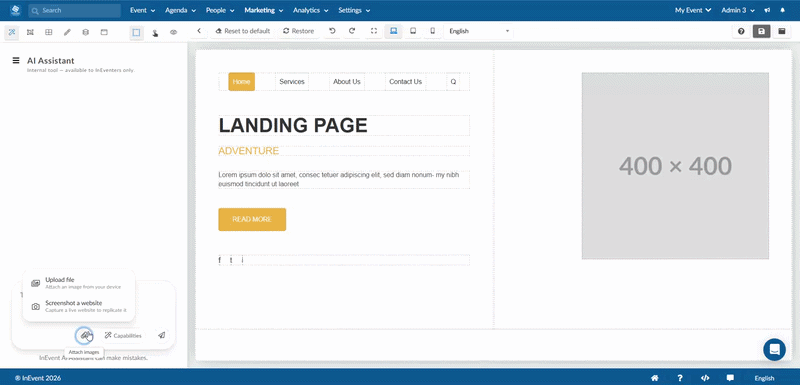Open the My Event dropdown

click(x=693, y=10)
